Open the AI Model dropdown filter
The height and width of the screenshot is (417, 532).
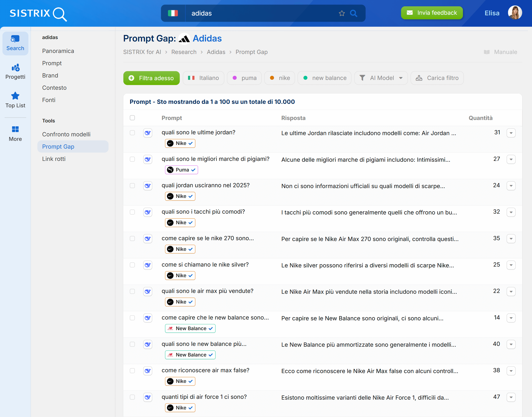click(x=381, y=78)
